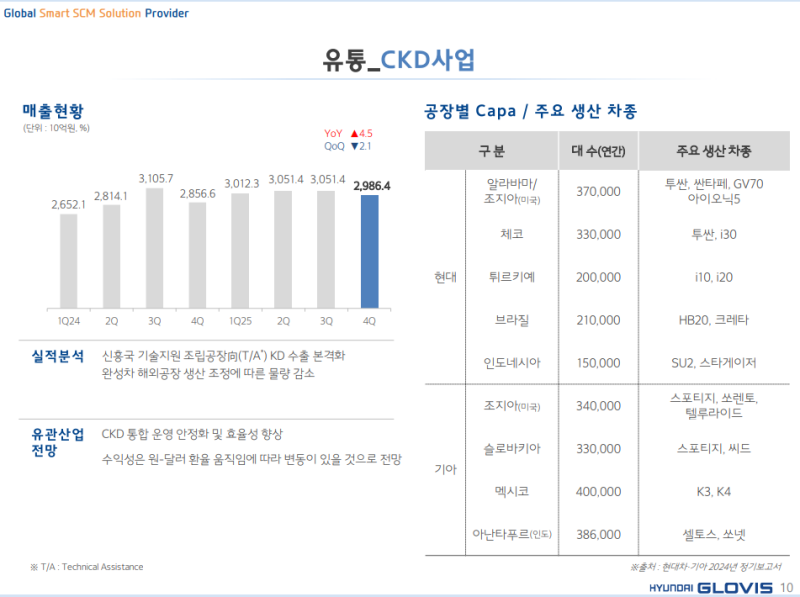Click the blue QoQ down-triangle indicator
This screenshot has height=597, width=800.
[355, 146]
